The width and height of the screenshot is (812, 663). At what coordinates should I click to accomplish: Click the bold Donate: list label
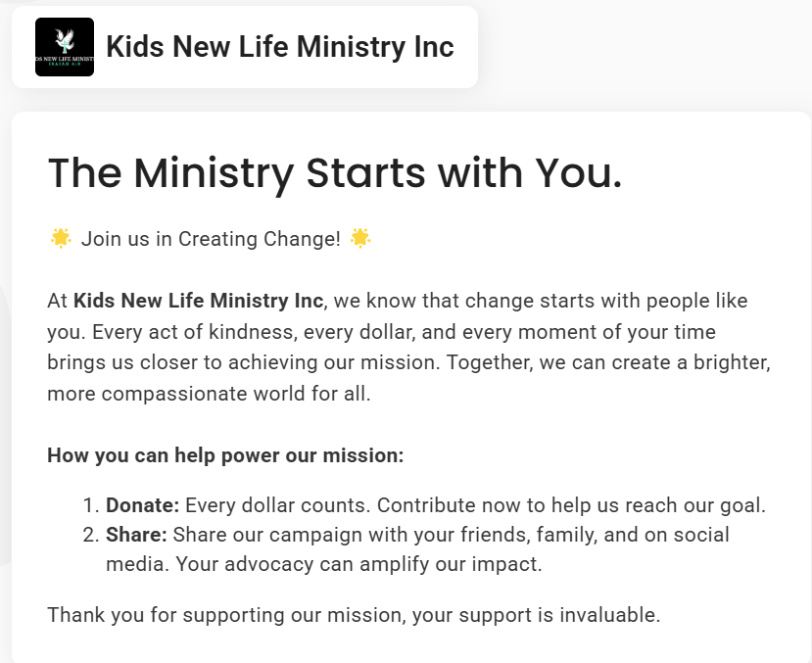(x=142, y=504)
